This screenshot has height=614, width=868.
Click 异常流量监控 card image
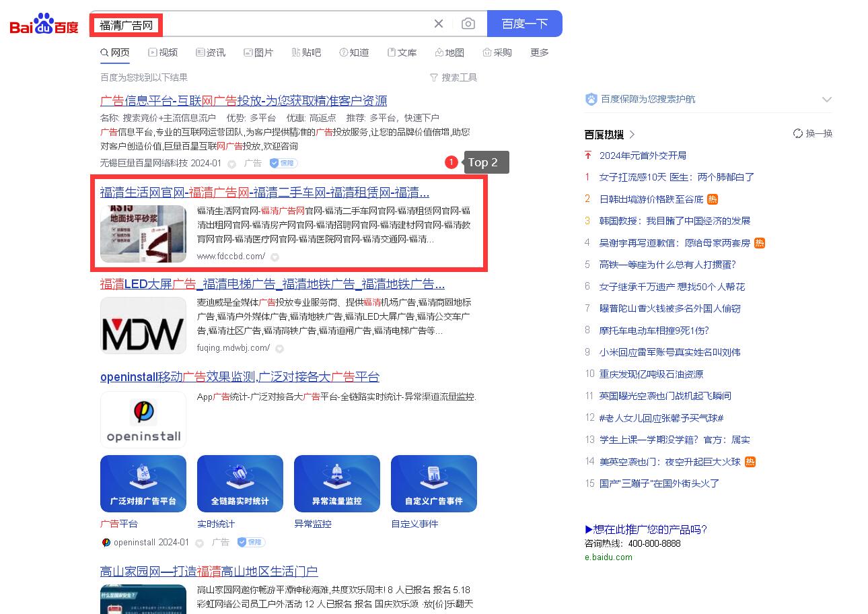[x=337, y=483]
